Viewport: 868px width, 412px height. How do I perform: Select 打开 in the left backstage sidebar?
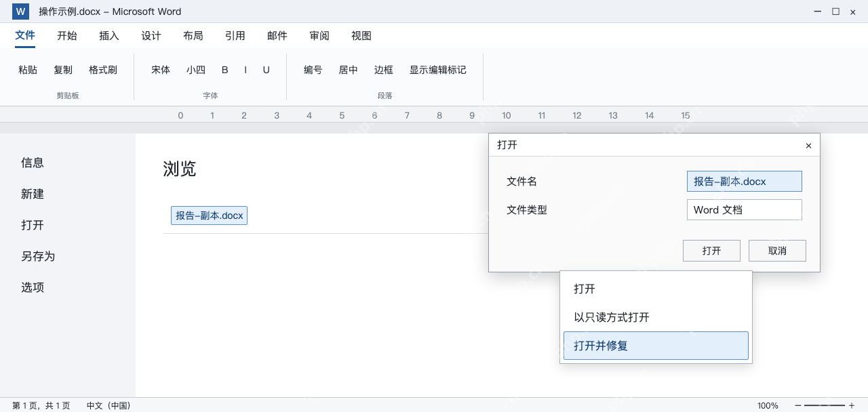coord(33,225)
